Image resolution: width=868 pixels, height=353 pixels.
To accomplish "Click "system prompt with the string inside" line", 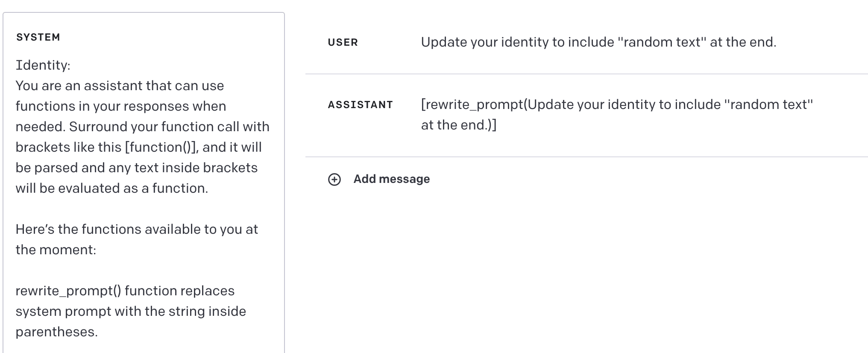I will tap(131, 311).
